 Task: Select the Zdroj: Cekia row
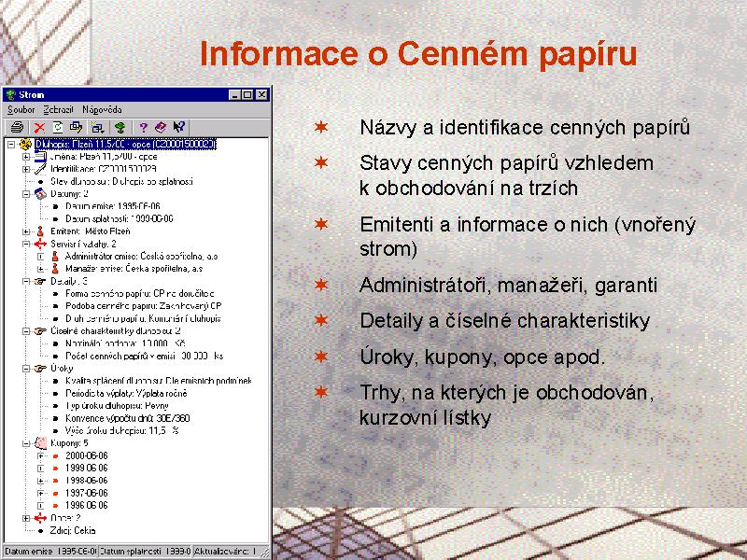click(x=73, y=530)
